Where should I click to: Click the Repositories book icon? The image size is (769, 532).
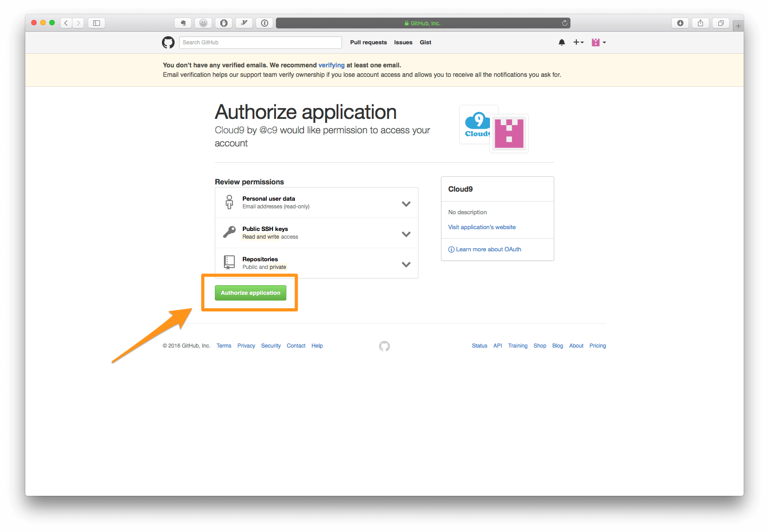coord(229,263)
